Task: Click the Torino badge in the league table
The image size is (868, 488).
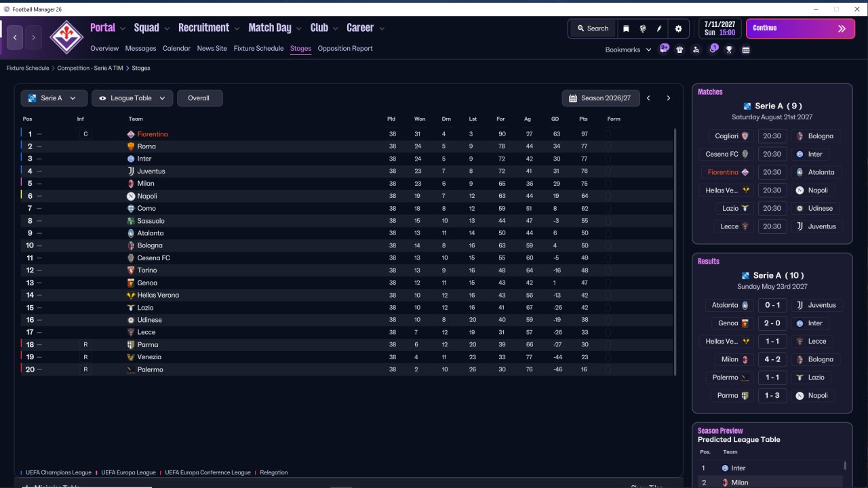Action: pos(131,270)
